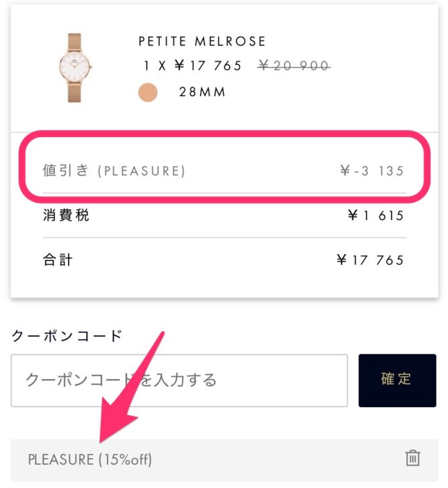
Task: Delete the PLEASURE coupon with trash icon
Action: pyautogui.click(x=413, y=459)
